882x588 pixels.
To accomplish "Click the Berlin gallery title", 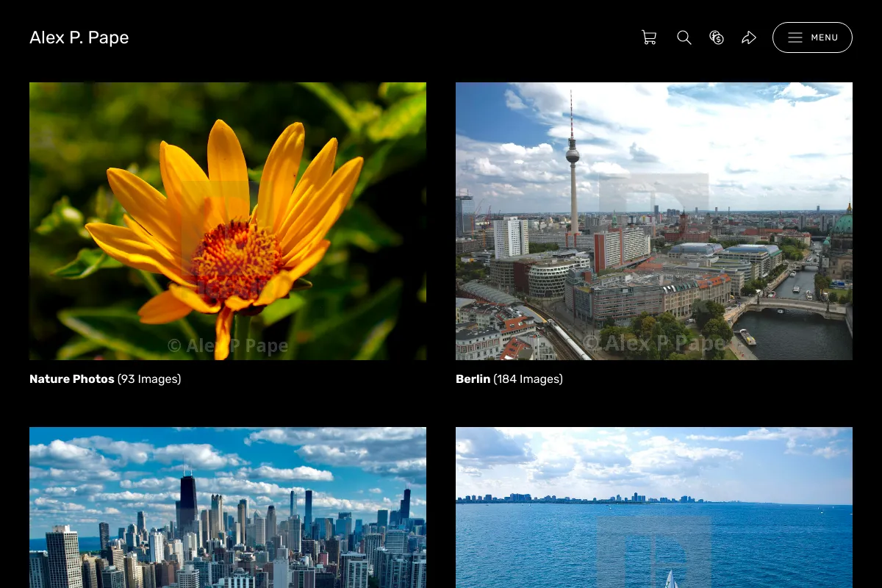I will pos(473,379).
